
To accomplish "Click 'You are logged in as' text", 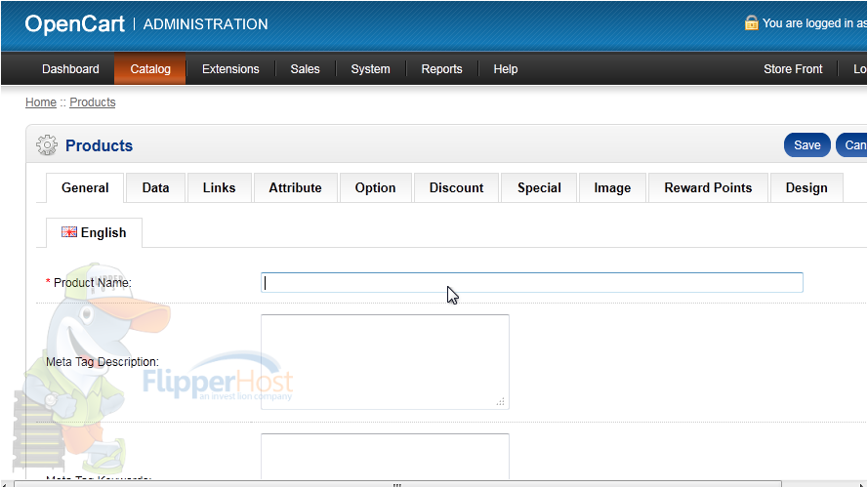I will click(x=815, y=23).
